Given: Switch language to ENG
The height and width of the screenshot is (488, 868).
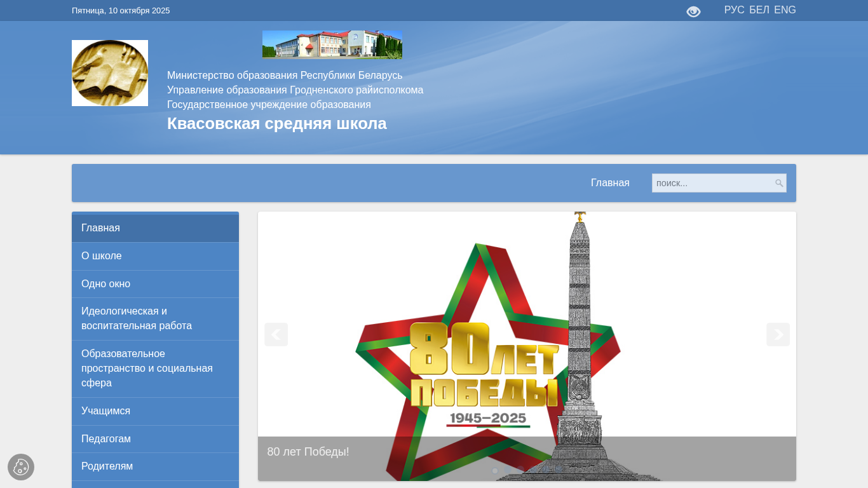Looking at the screenshot, I should tap(785, 10).
